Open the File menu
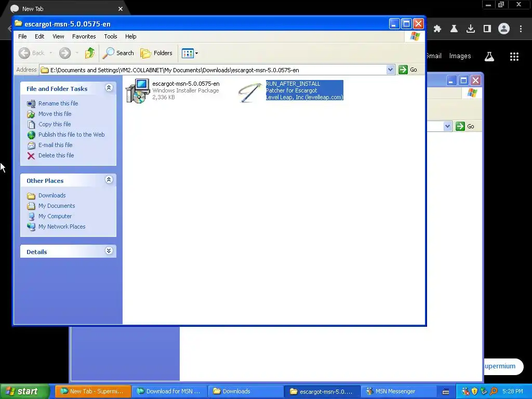 22,36
